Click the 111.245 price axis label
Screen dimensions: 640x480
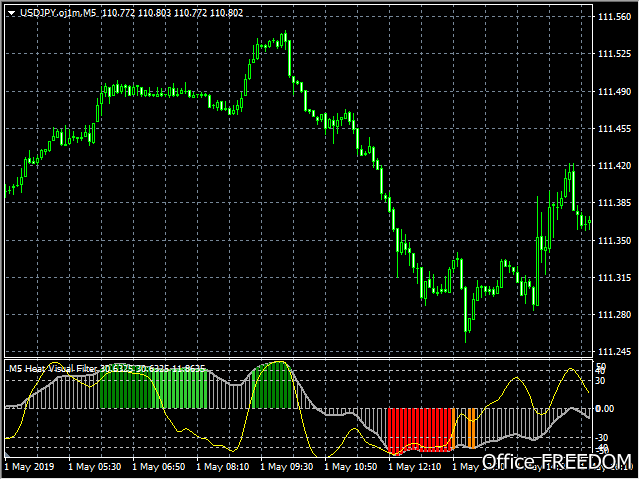(614, 351)
